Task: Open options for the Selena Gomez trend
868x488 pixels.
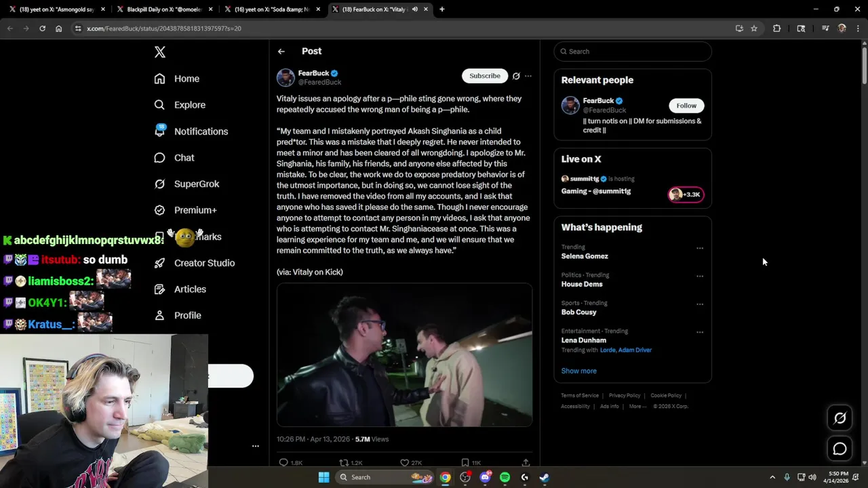Action: [x=700, y=248]
